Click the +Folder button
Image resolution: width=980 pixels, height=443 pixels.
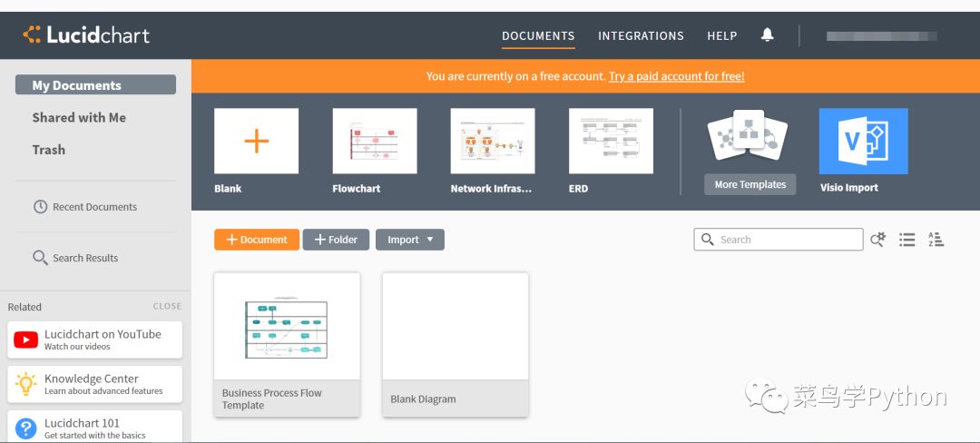tap(337, 240)
